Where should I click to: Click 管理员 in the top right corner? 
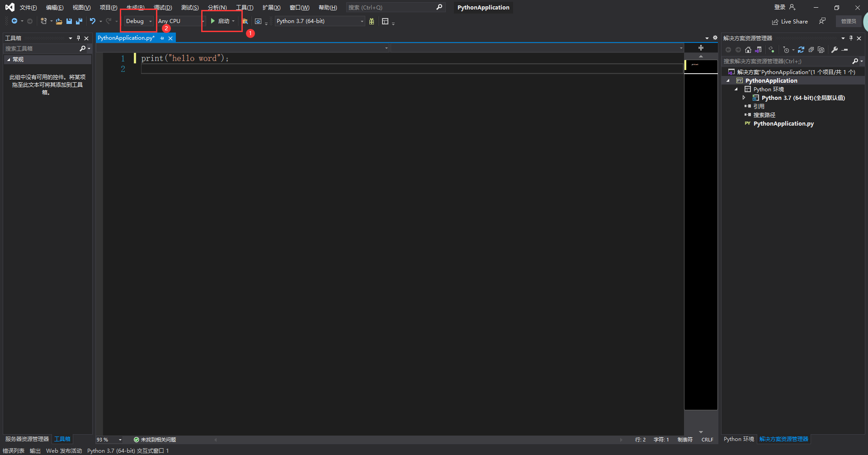849,21
